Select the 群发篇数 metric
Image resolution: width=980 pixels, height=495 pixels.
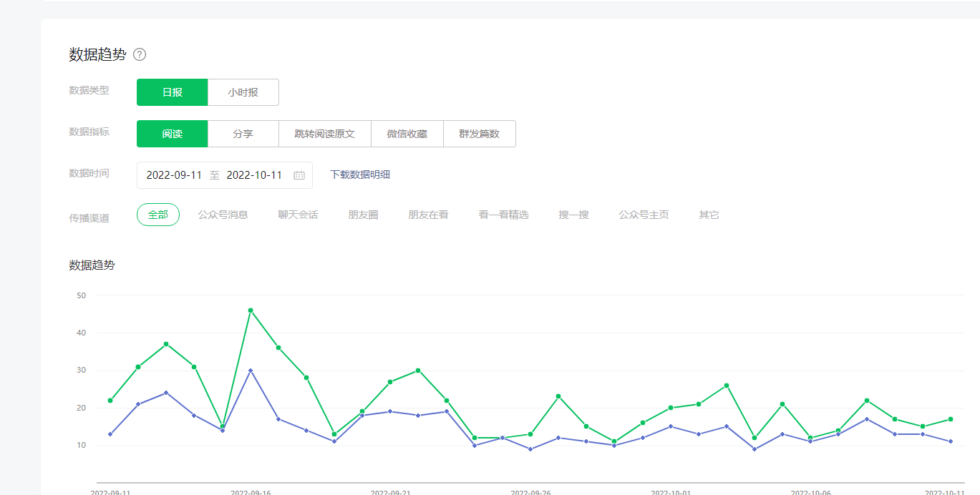click(x=480, y=134)
